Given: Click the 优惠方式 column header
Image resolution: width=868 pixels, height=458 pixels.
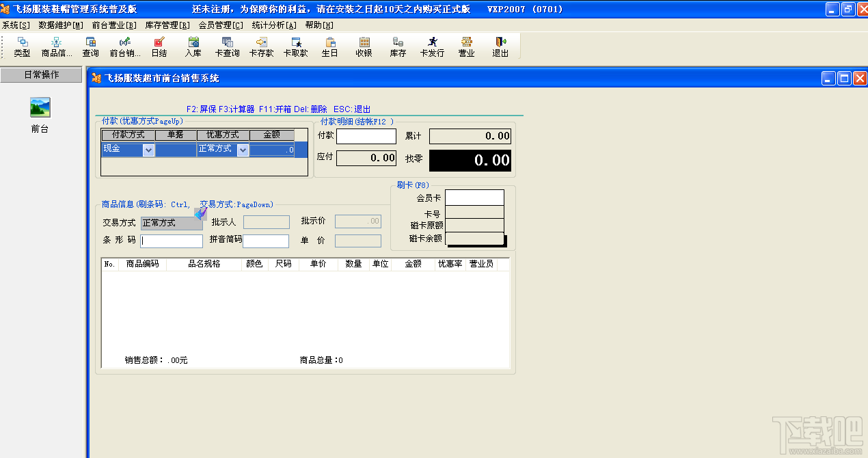Looking at the screenshot, I should point(223,135).
